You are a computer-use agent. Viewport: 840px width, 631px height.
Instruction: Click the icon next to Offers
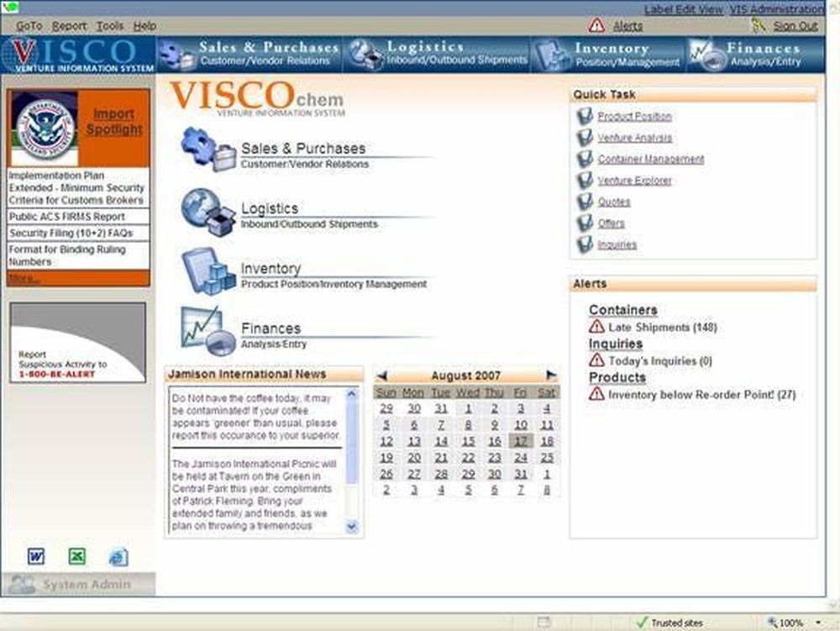click(x=585, y=223)
